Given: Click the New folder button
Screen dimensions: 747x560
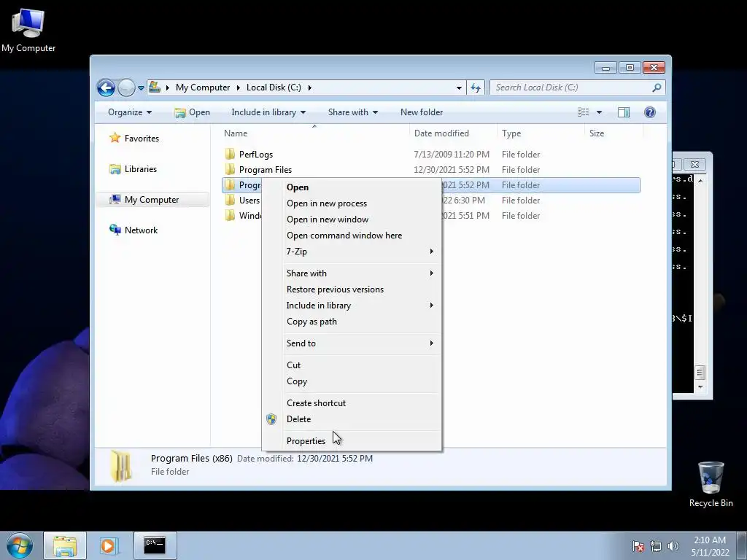Looking at the screenshot, I should [x=422, y=112].
